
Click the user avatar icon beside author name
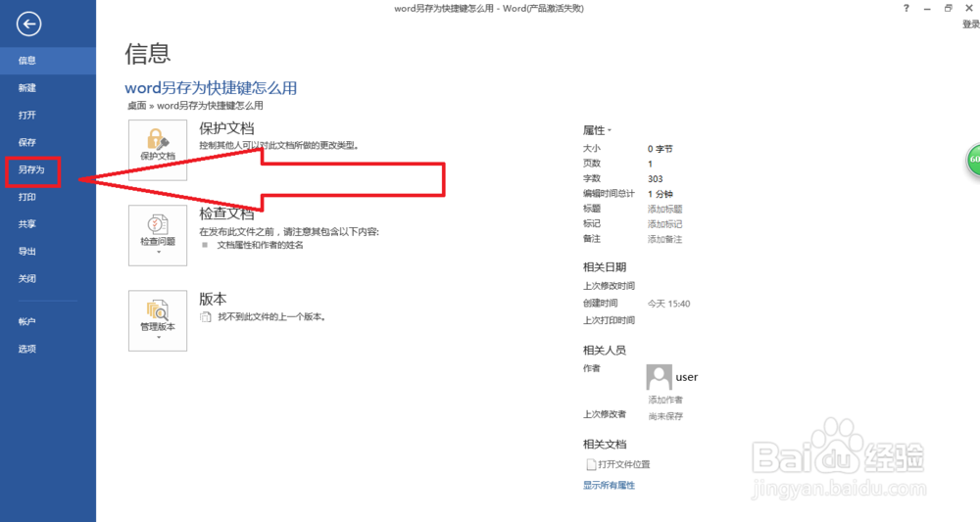click(659, 377)
